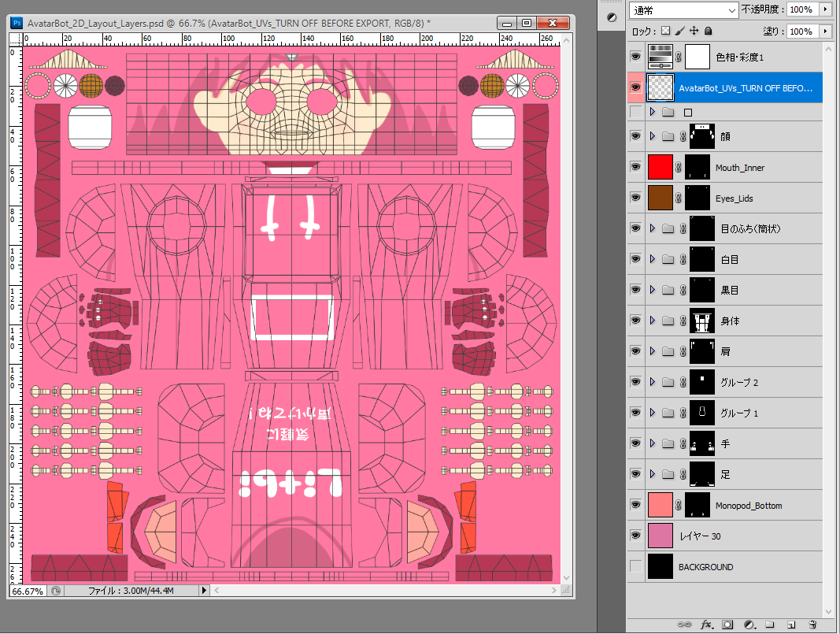
Task: Lock all layer attributes with padlock
Action: tap(708, 31)
